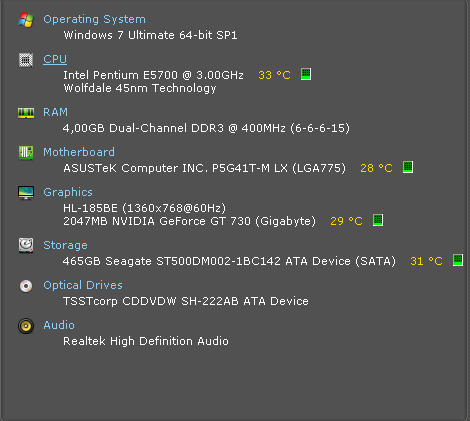Click the motherboard temperature status indicator
This screenshot has width=470, height=421.
(x=408, y=167)
